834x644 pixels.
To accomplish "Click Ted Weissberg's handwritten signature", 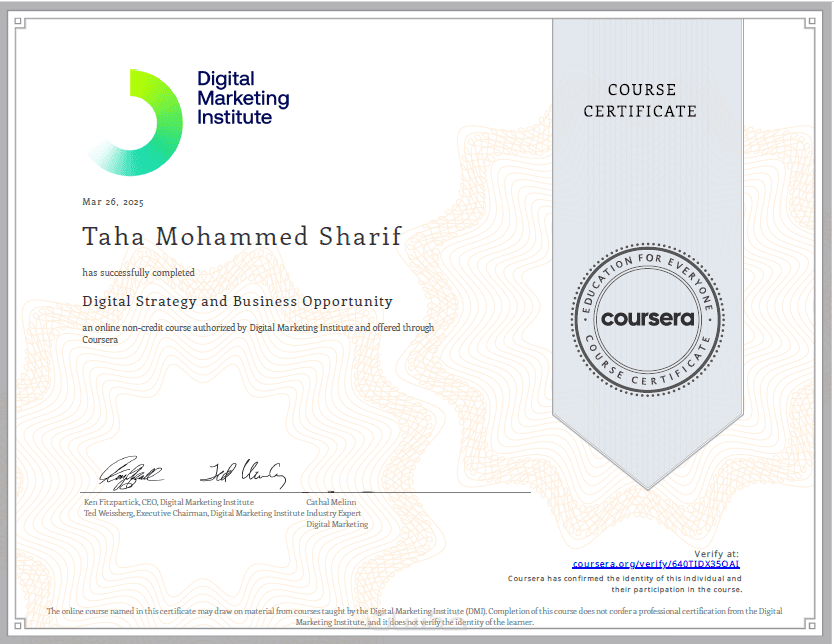I will click(x=243, y=473).
